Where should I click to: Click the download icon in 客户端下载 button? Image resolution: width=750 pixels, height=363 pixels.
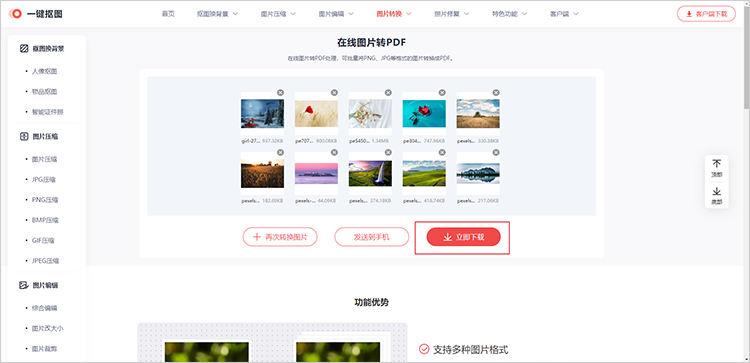coord(689,14)
